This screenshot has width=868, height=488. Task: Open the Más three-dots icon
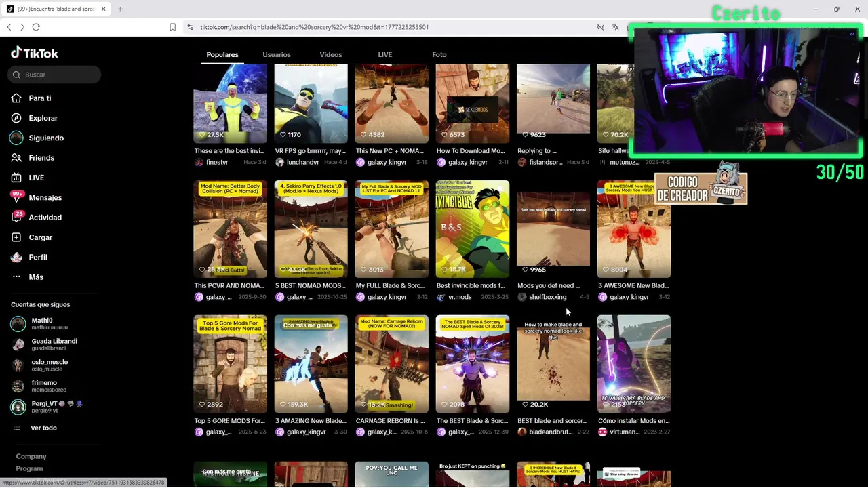pos(16,277)
